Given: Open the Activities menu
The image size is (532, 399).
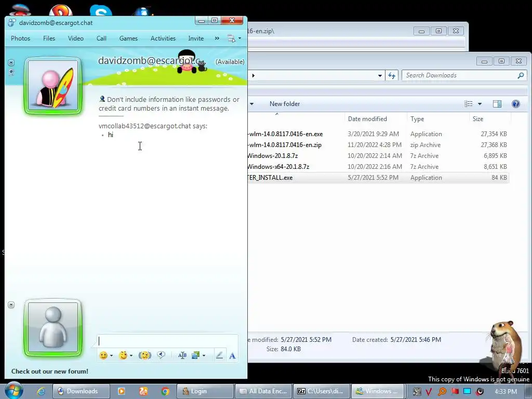Looking at the screenshot, I should pyautogui.click(x=163, y=38).
